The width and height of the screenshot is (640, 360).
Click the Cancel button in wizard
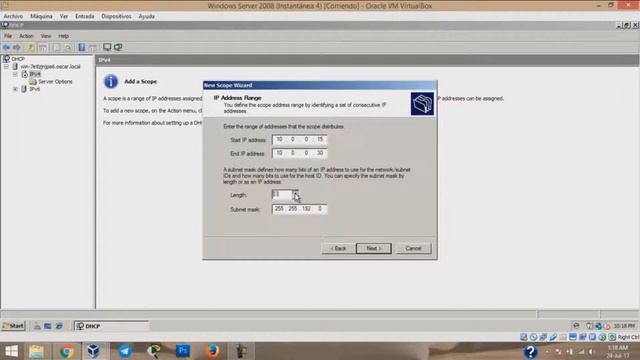coord(413,248)
